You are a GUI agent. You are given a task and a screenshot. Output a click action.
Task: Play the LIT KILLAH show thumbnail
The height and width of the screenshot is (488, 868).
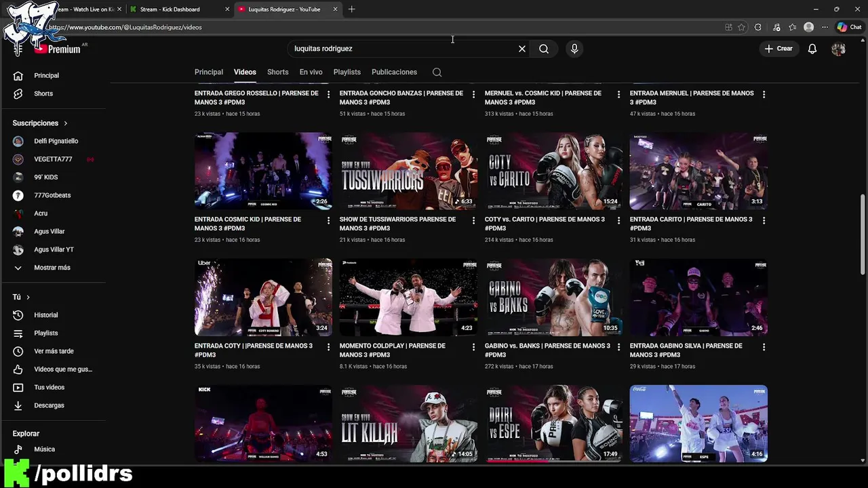(x=408, y=424)
